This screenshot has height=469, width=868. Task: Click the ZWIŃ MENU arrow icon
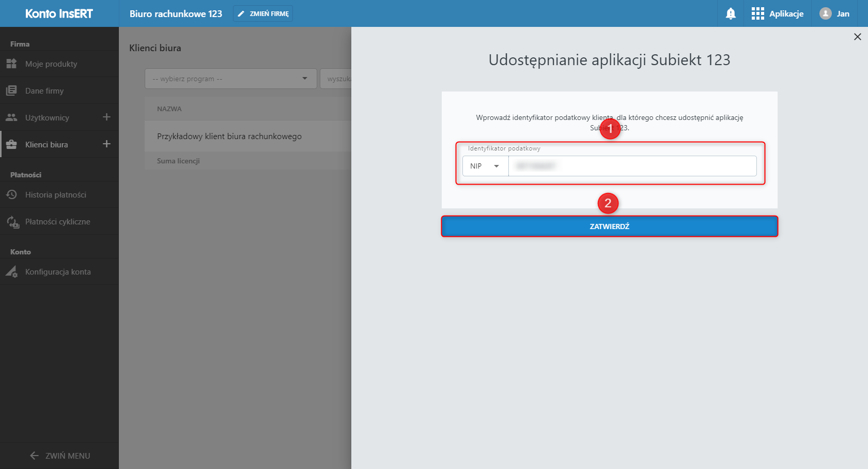[x=35, y=456]
